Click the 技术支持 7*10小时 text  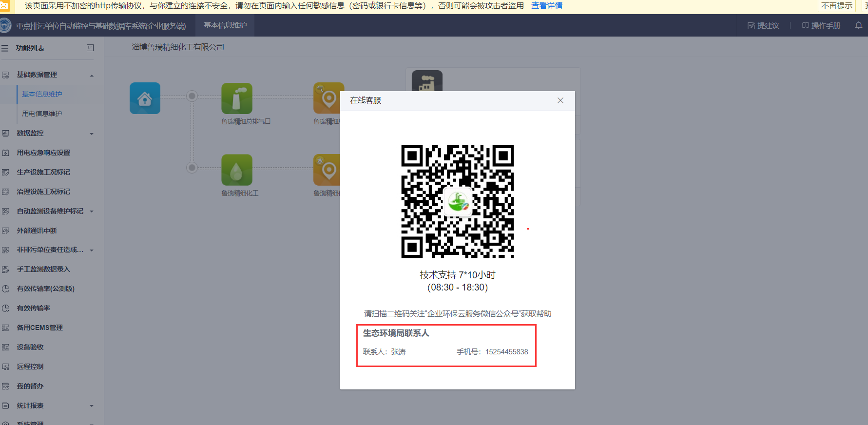[458, 275]
